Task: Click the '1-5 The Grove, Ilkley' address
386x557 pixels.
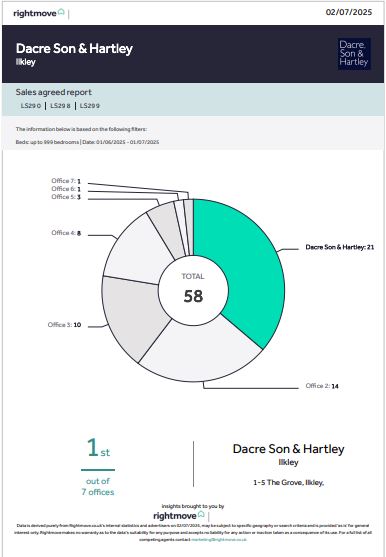Action: tap(288, 482)
